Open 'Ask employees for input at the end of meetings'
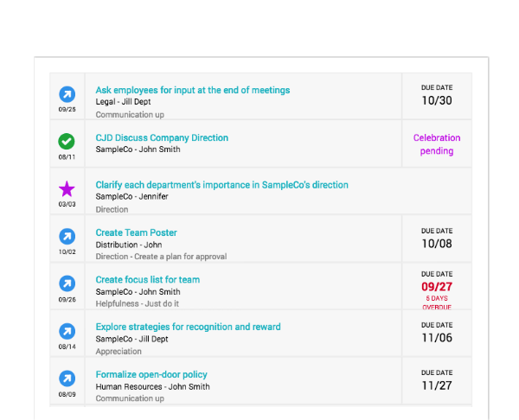 pos(193,90)
